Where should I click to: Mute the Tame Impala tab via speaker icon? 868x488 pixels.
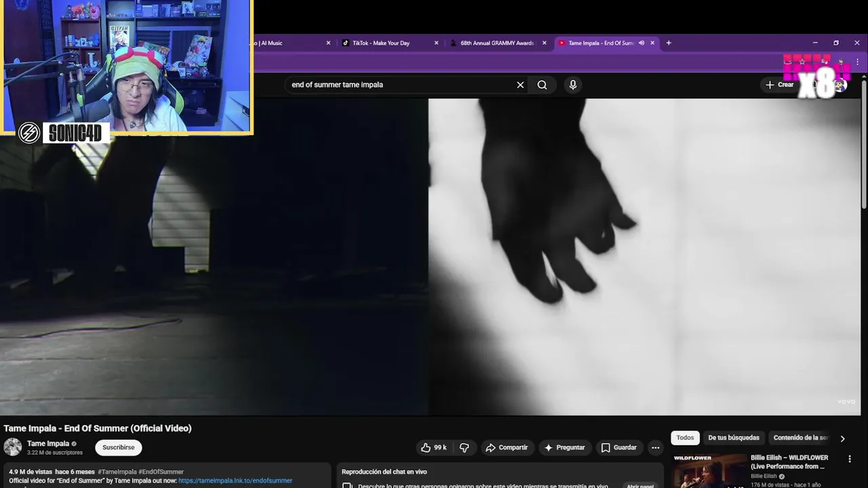[642, 43]
